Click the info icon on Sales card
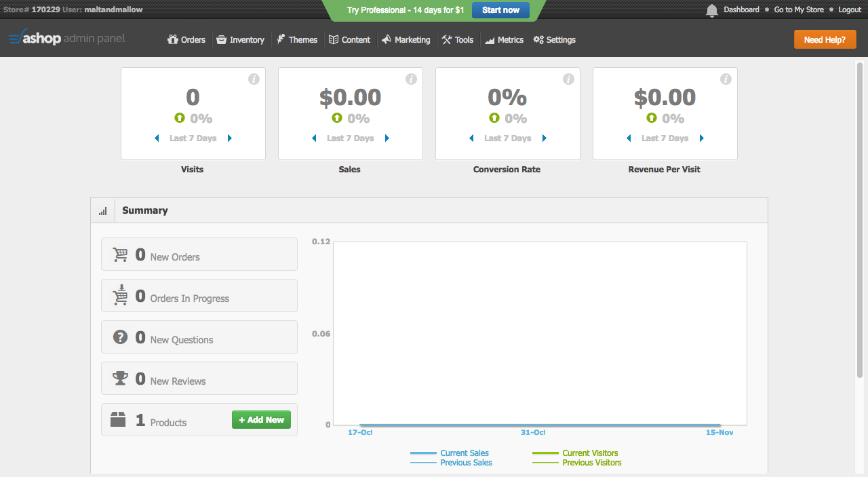 [x=411, y=79]
